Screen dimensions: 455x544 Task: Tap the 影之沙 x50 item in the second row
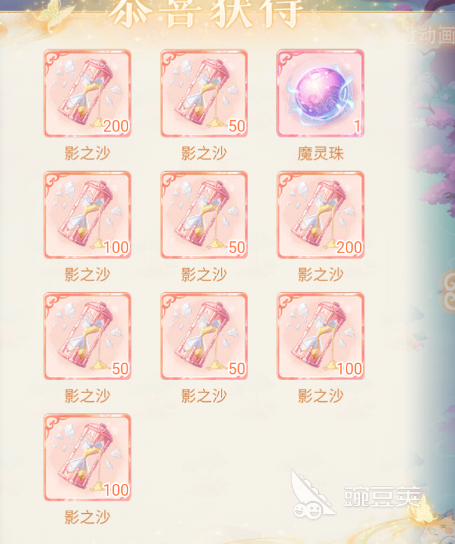(204, 214)
